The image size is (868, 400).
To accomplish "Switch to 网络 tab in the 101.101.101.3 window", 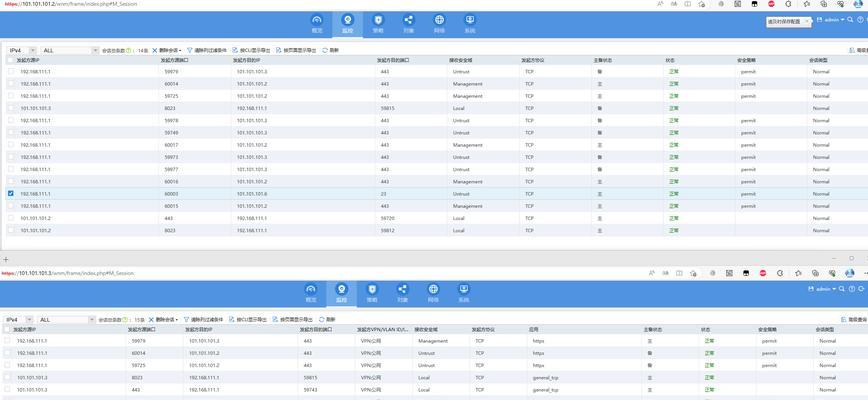I will (433, 293).
